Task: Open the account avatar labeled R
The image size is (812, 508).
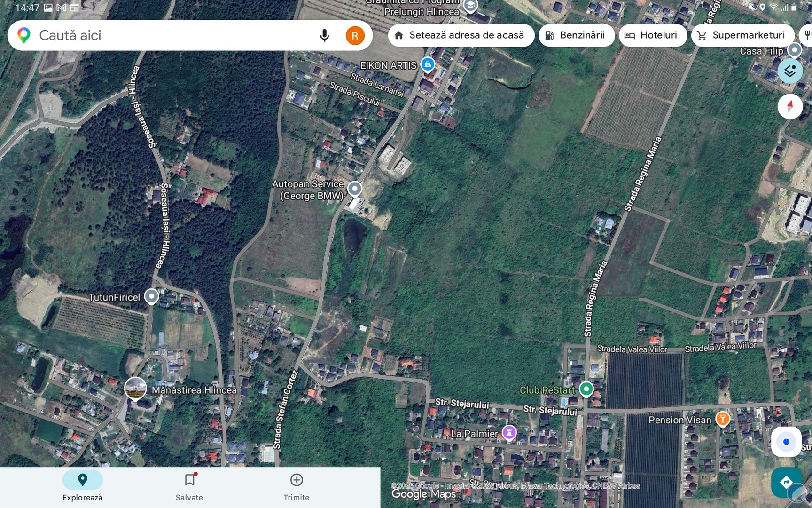Action: [355, 35]
